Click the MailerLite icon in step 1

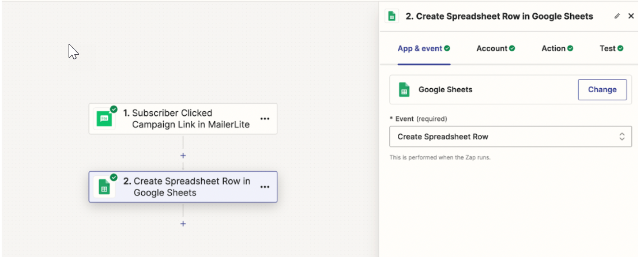tap(104, 119)
